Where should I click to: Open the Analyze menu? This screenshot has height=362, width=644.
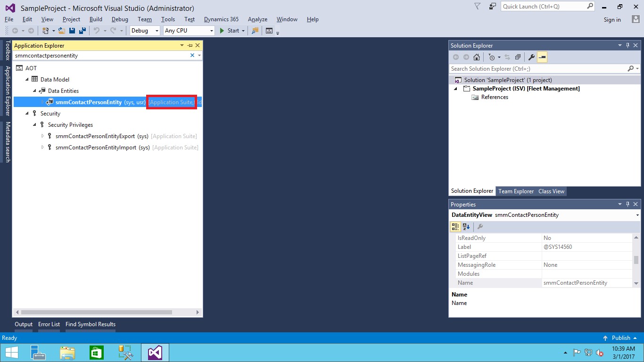pyautogui.click(x=257, y=19)
